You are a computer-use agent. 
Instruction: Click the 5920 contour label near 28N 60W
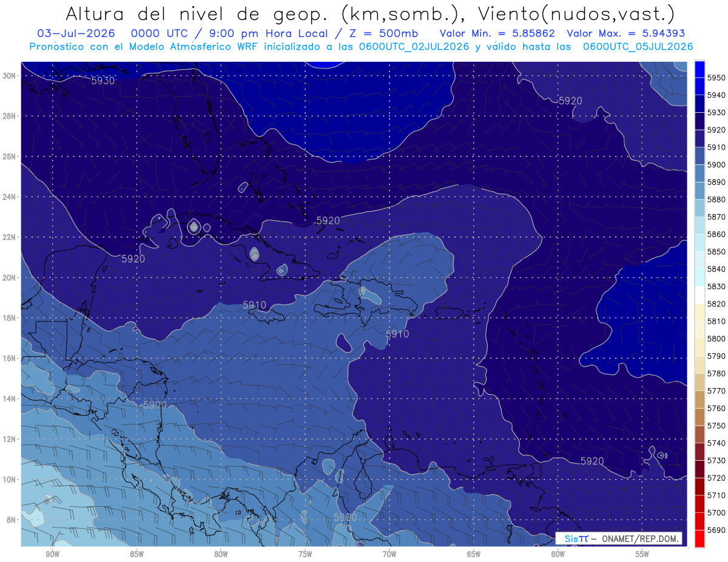point(570,101)
